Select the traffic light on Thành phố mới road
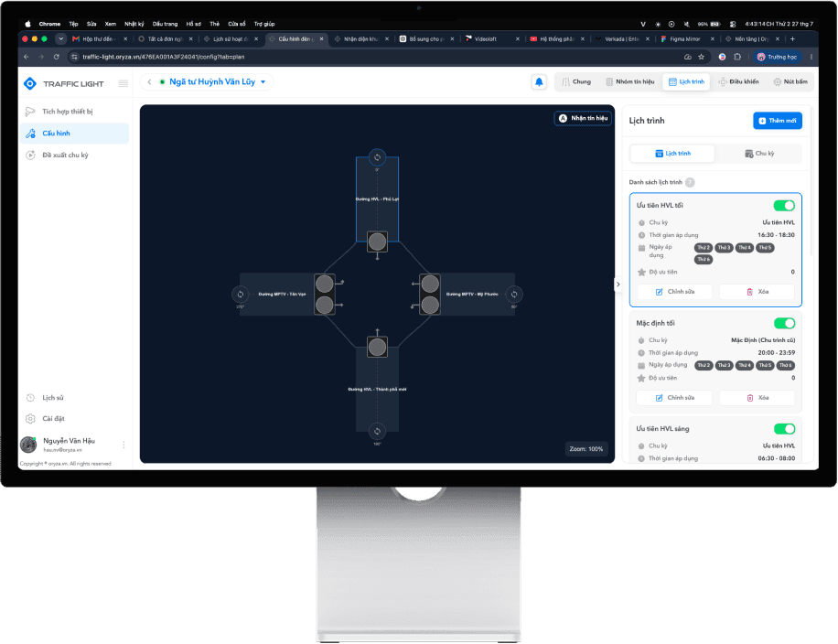The height and width of the screenshot is (644, 838). tap(377, 347)
